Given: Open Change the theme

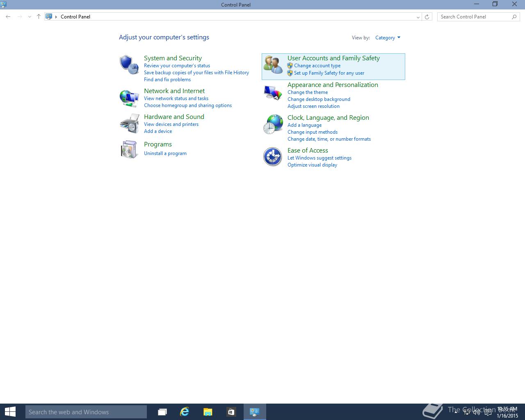Looking at the screenshot, I should [x=308, y=92].
